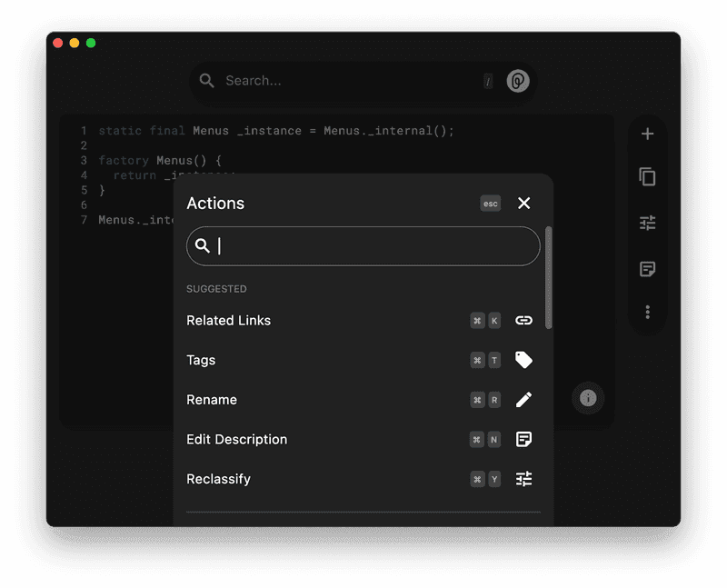Select the tag icon beside Tags action
The width and height of the screenshot is (727, 588).
[523, 360]
